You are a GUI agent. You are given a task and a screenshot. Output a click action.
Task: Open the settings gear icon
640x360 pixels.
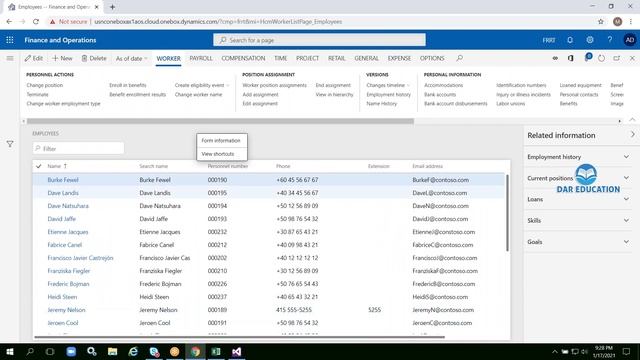(590, 40)
